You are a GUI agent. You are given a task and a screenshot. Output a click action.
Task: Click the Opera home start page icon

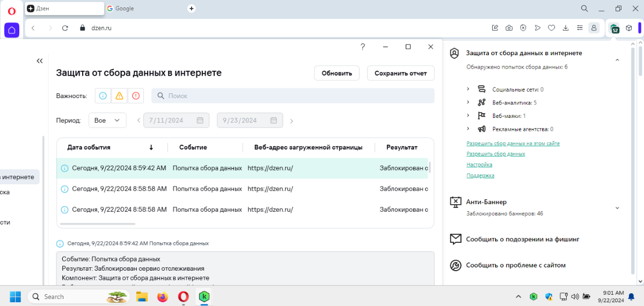pos(12,30)
